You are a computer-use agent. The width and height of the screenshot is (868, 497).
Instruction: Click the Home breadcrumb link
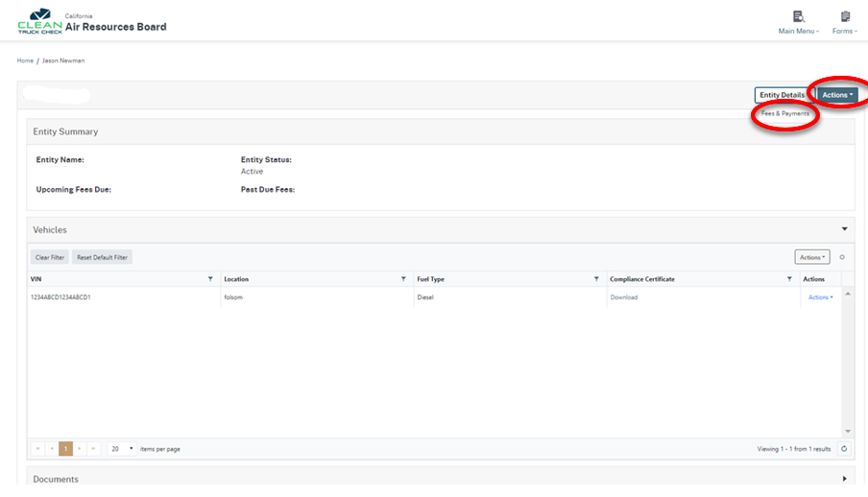25,60
